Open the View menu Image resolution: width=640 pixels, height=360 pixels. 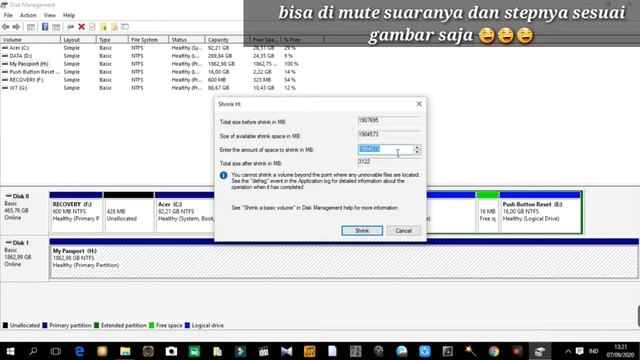50,15
